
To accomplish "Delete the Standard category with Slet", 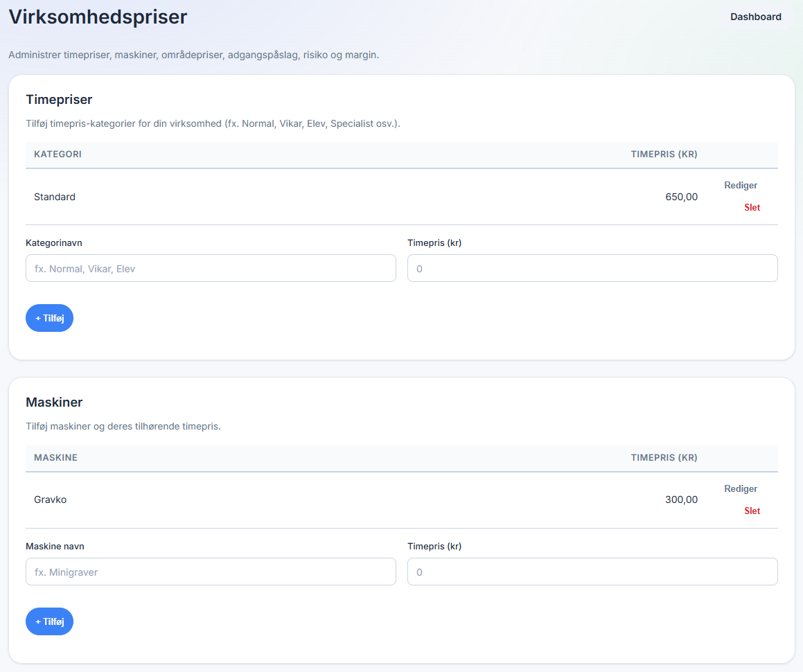I will [752, 207].
